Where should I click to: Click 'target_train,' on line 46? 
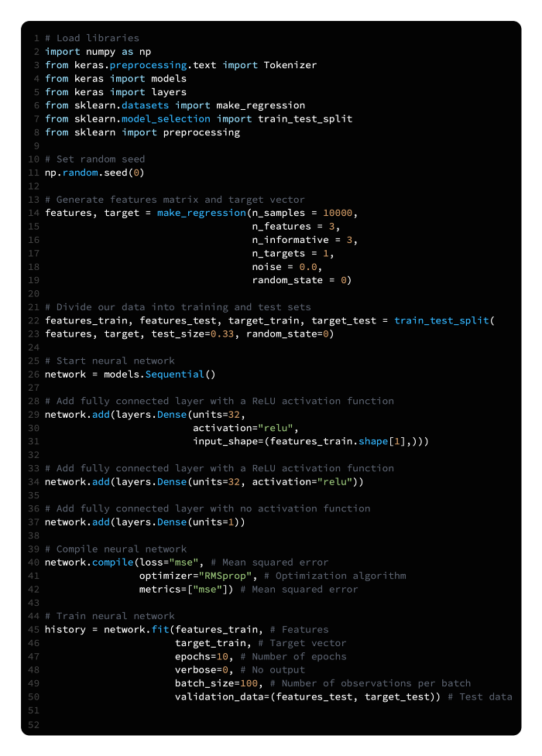point(214,643)
